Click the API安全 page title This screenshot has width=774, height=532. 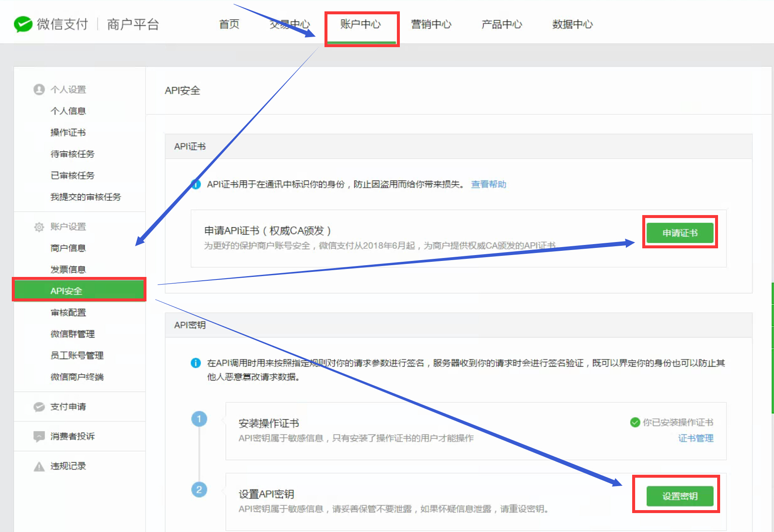tap(182, 90)
